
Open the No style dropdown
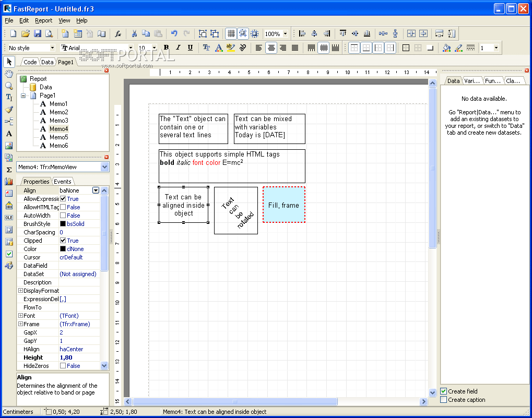click(52, 48)
